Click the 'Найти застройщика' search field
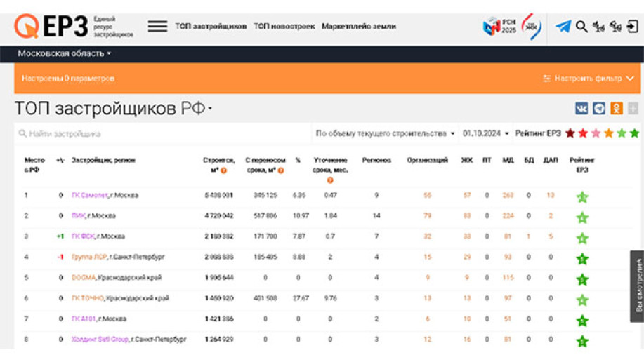Viewport: 644px width, 362px height. pos(162,133)
